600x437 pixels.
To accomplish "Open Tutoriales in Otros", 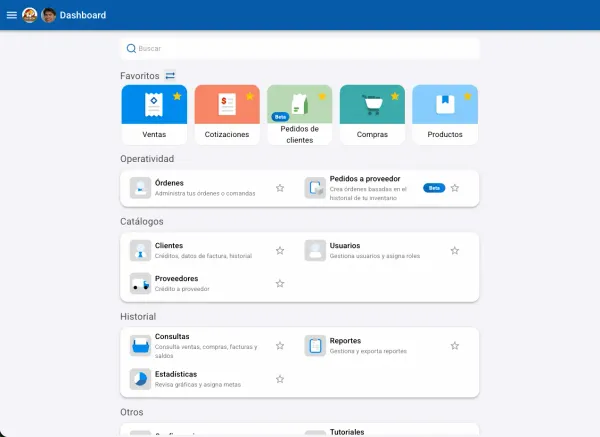I will tap(347, 432).
